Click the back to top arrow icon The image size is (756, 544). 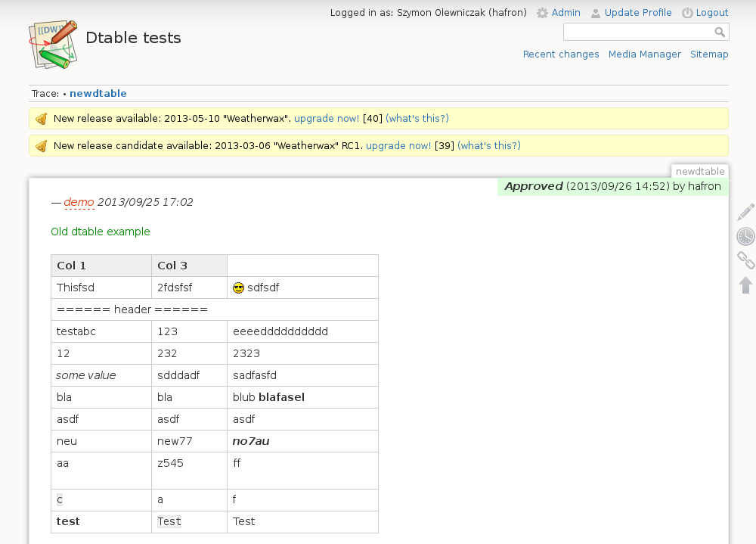point(745,285)
